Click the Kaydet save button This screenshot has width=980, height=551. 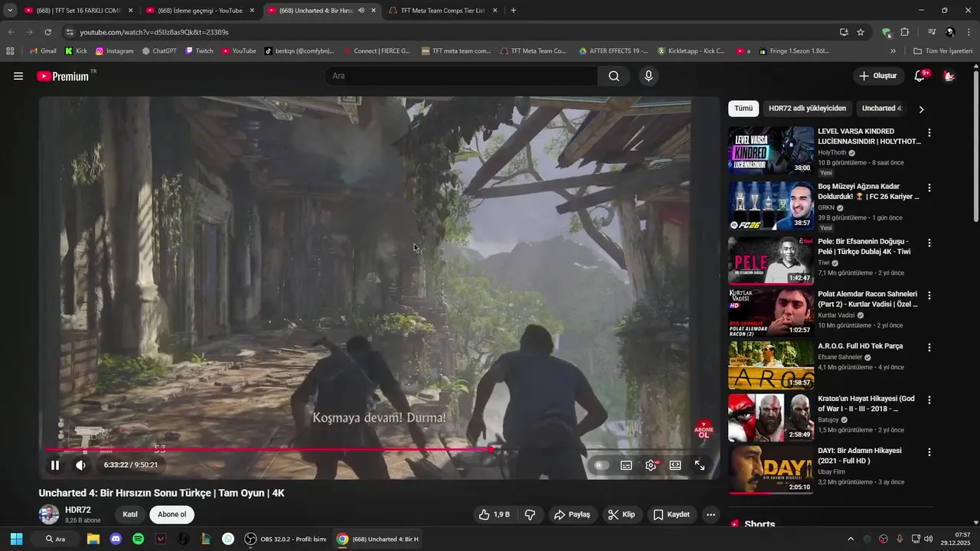pyautogui.click(x=671, y=514)
